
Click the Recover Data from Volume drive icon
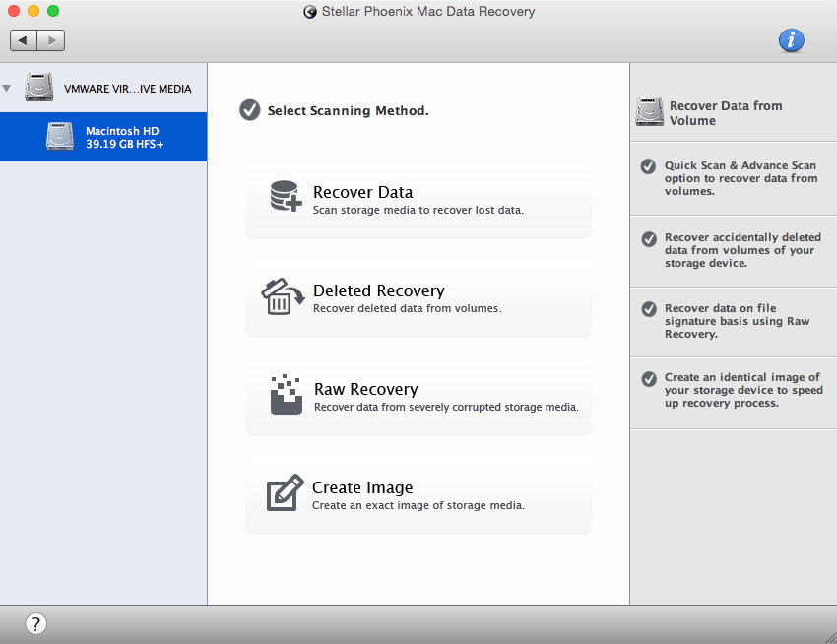(649, 111)
